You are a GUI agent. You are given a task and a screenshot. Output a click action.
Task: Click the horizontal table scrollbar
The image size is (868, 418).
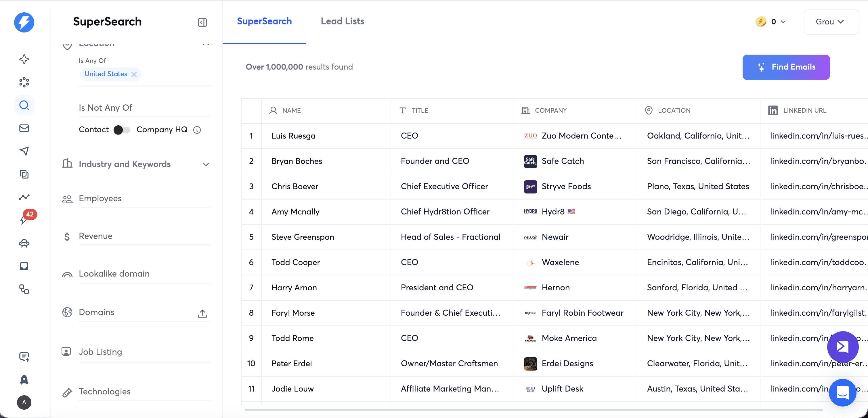point(534,410)
